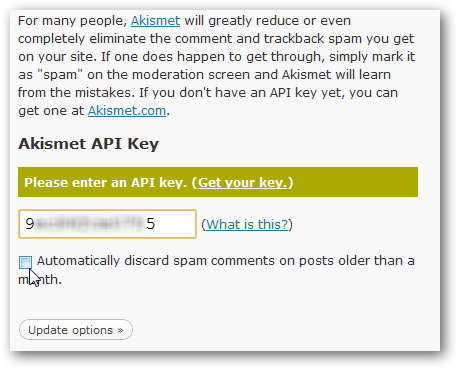
Task: Click 'Please enter an API key.' warning text
Action: pyautogui.click(x=105, y=183)
